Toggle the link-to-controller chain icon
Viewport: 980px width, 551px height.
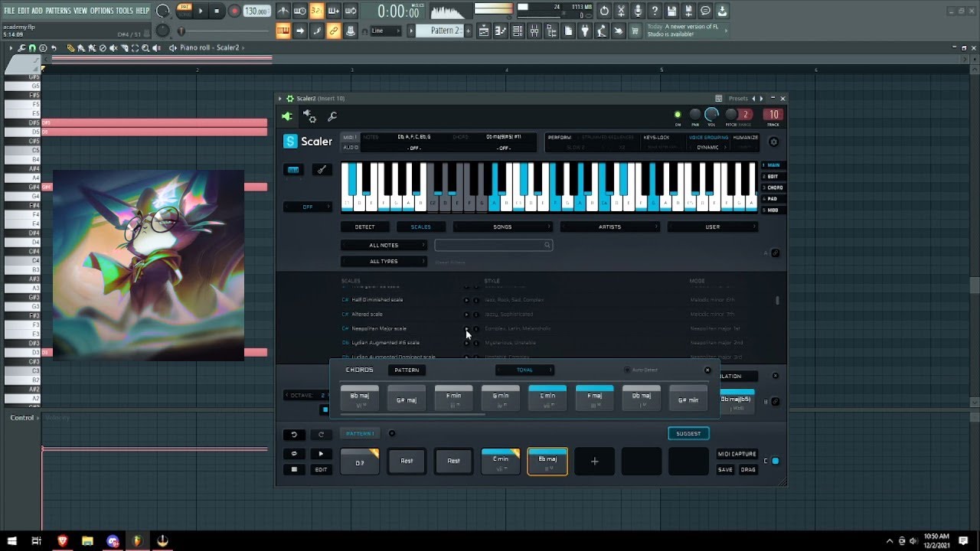tap(333, 31)
